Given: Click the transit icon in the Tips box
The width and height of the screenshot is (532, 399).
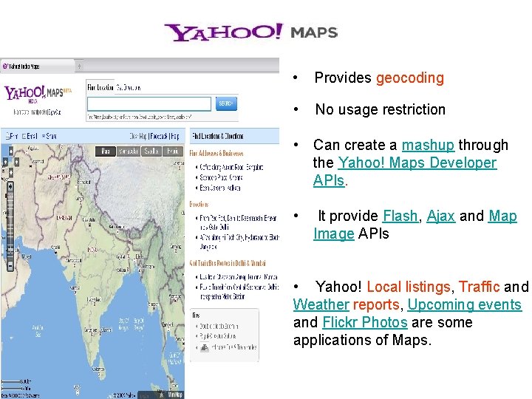Looking at the screenshot, I should pyautogui.click(x=204, y=347).
